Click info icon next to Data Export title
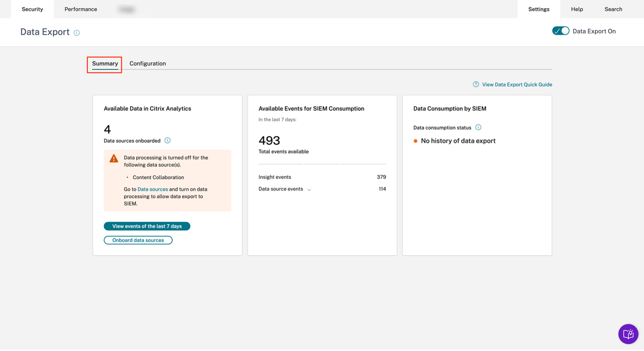 pos(77,33)
